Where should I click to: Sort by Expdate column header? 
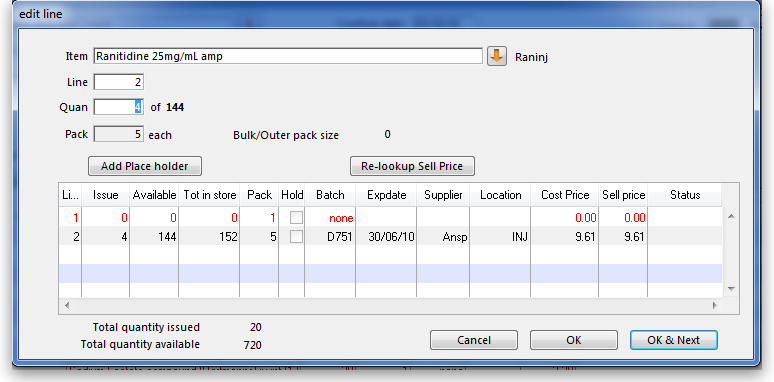[387, 195]
